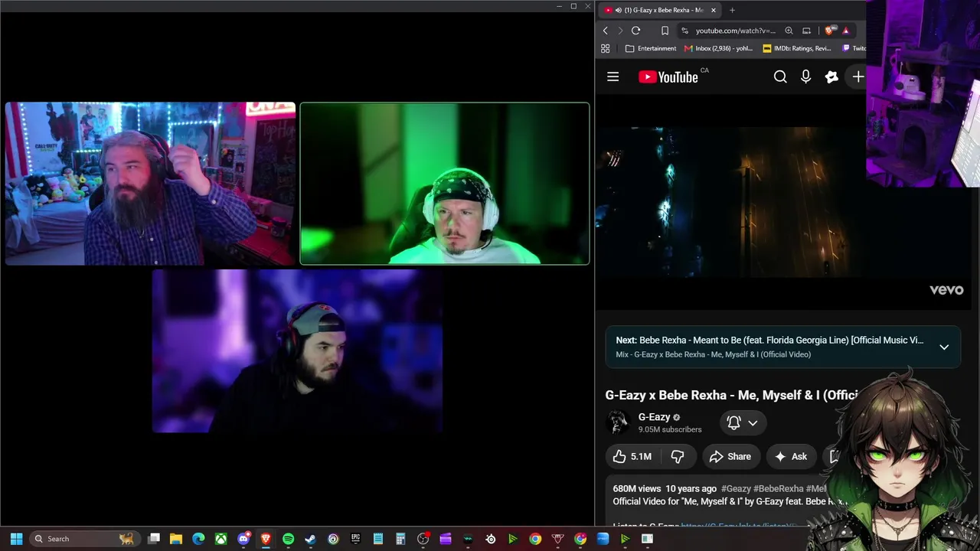Click the #Geazy hashtag link
The width and height of the screenshot is (980, 551).
736,488
